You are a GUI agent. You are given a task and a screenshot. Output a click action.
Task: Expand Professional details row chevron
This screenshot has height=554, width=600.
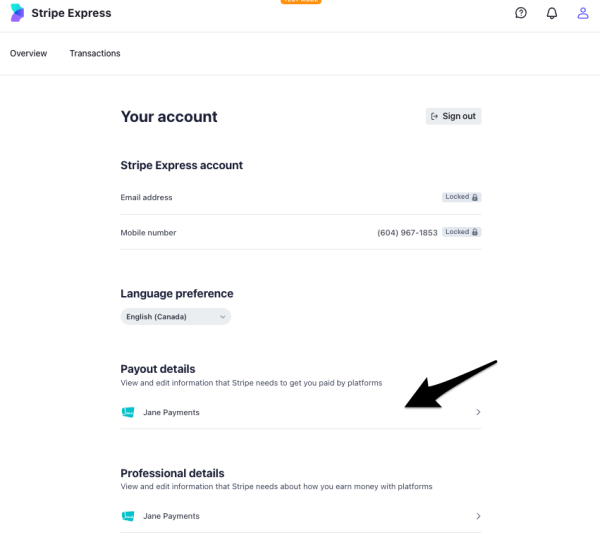478,516
